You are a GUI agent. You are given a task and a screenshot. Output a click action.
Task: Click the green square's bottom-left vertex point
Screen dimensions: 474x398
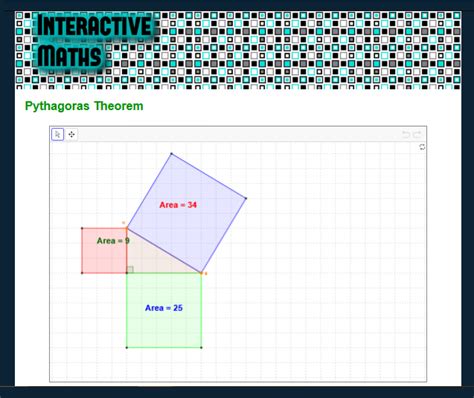pos(127,348)
